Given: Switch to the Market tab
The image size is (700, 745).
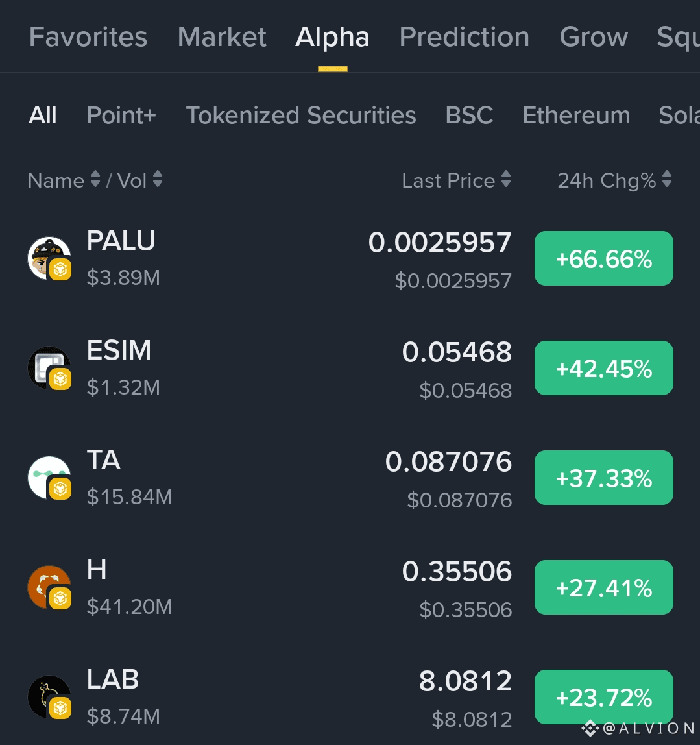Looking at the screenshot, I should click(222, 37).
